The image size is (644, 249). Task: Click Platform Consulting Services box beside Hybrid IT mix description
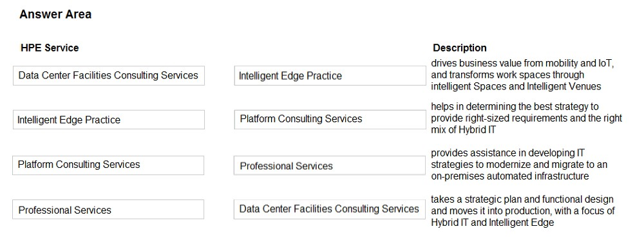coord(330,120)
